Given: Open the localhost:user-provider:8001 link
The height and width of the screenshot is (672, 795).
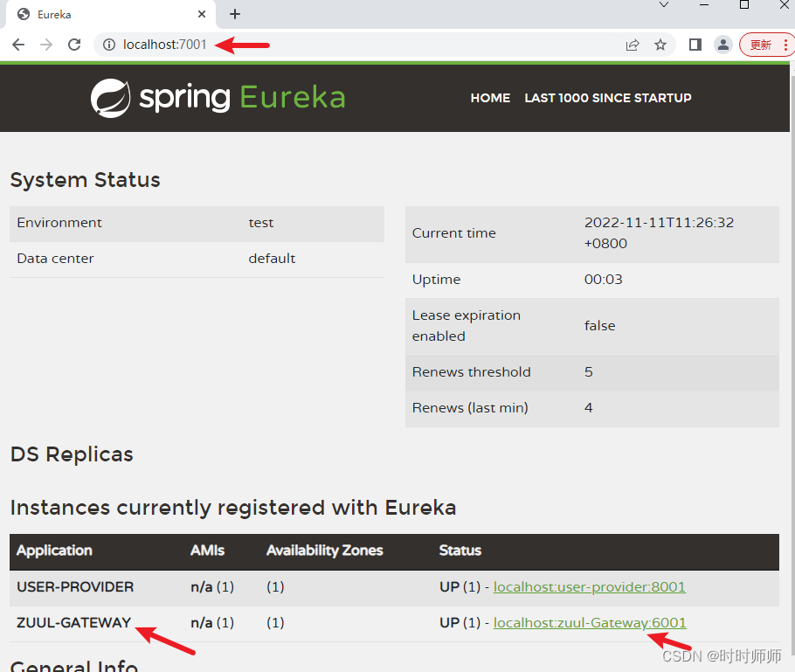Looking at the screenshot, I should point(589,586).
